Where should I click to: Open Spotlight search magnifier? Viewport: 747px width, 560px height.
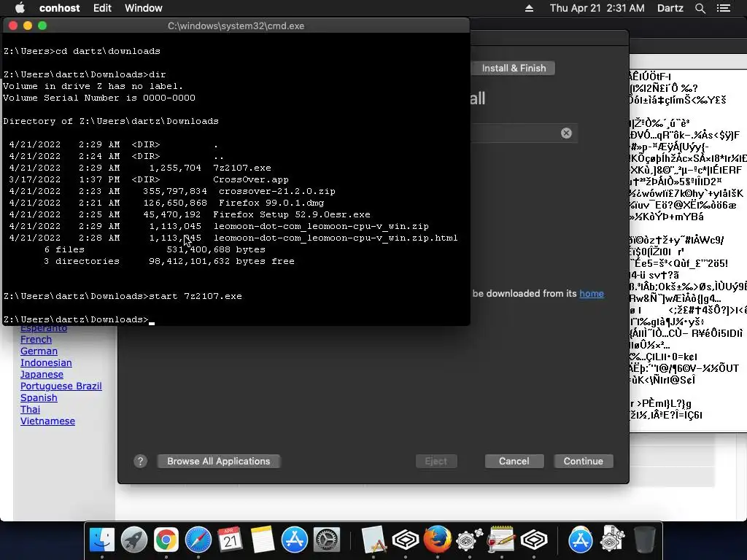click(x=700, y=8)
